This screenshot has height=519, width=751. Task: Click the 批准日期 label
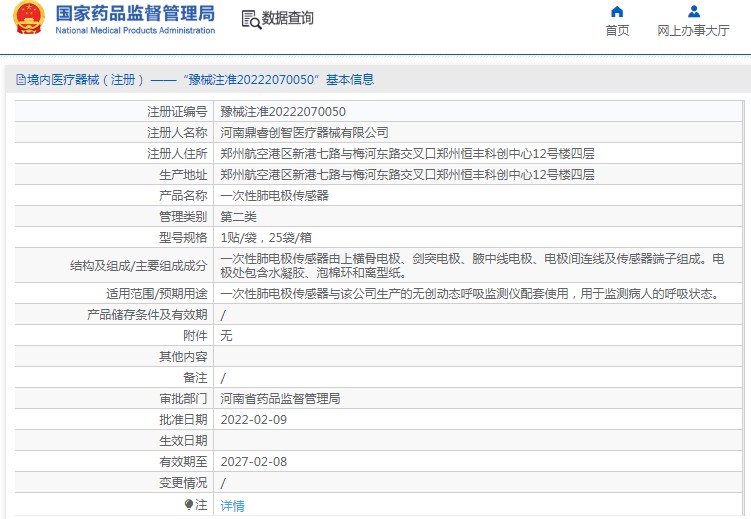click(x=183, y=420)
